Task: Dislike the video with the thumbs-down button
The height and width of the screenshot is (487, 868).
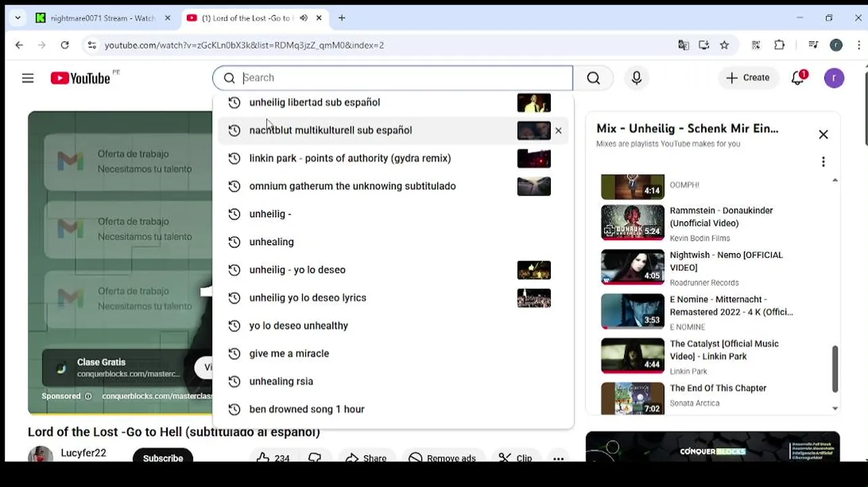Action: (315, 458)
